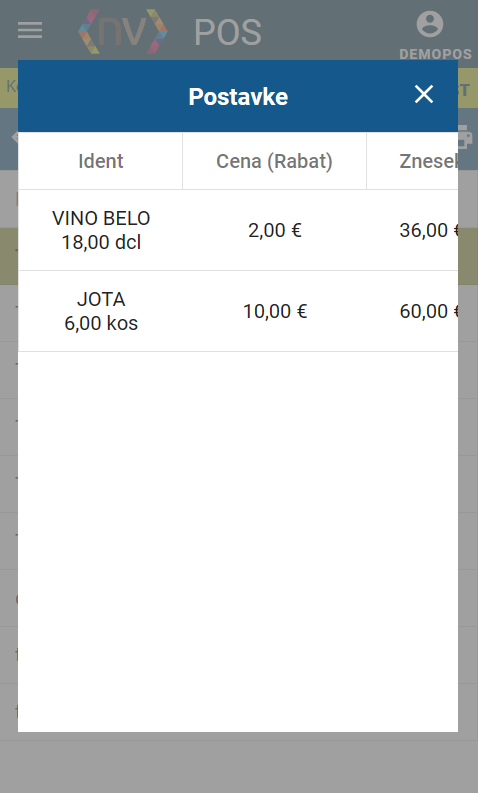Click the nv logo in header
The image size is (478, 793).
pos(123,31)
